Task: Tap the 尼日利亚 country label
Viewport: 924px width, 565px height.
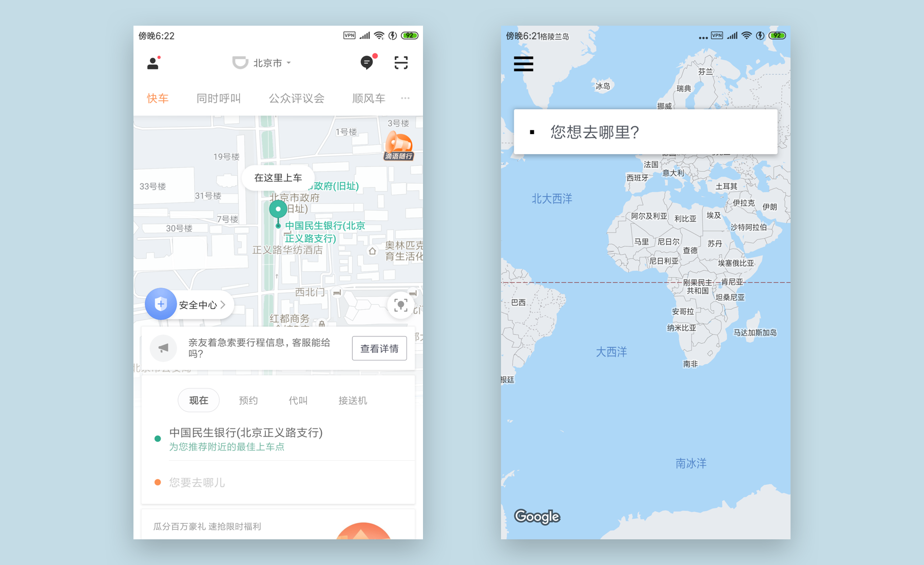Action: click(x=664, y=261)
